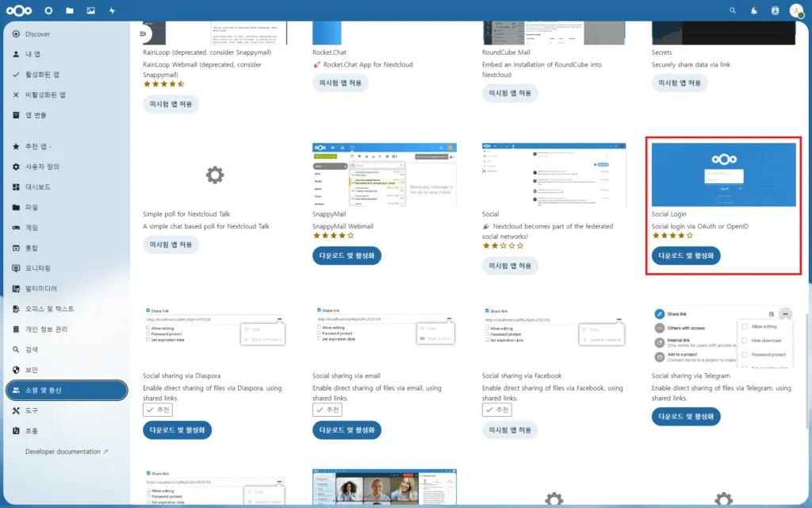
Task: Open the Contacts icon in the header
Action: click(x=775, y=10)
